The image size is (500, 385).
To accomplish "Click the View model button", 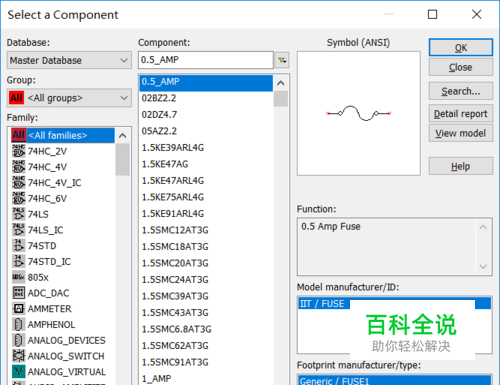I will (x=461, y=133).
